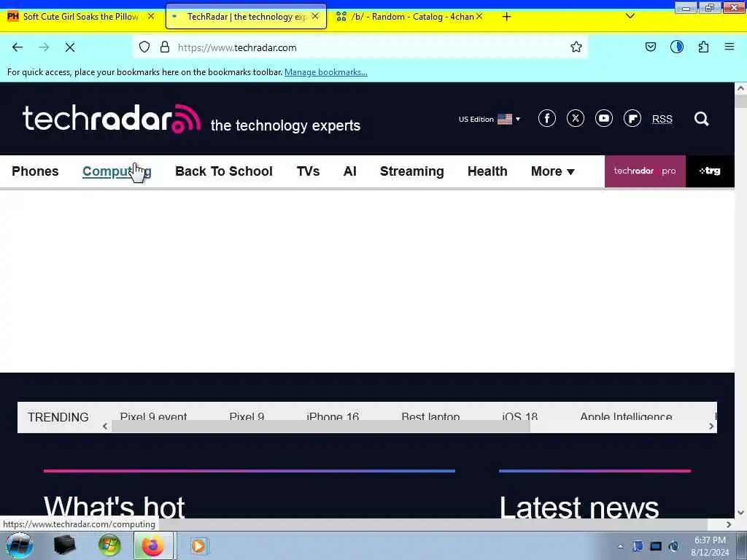This screenshot has height=560, width=747.
Task: Open the RSS feed link
Action: click(x=662, y=119)
